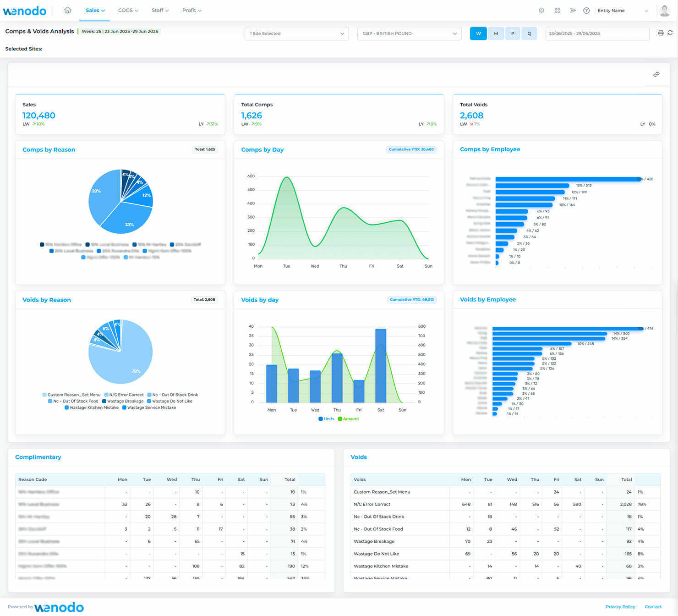
Task: Open the print icon for this report
Action: pos(660,33)
